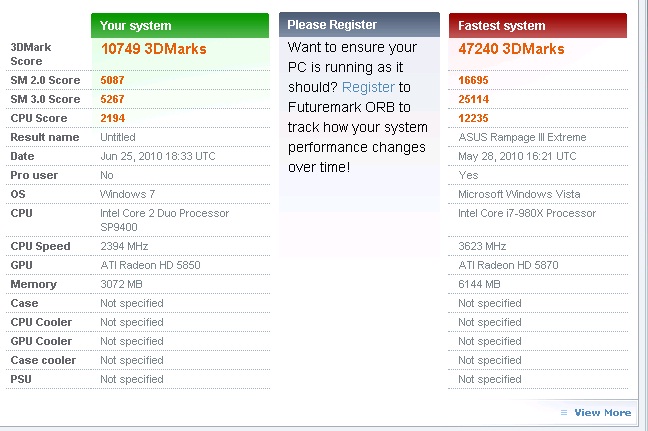This screenshot has height=431, width=648.
Task: Click your SM 3.0 score 5267
Action: 112,99
